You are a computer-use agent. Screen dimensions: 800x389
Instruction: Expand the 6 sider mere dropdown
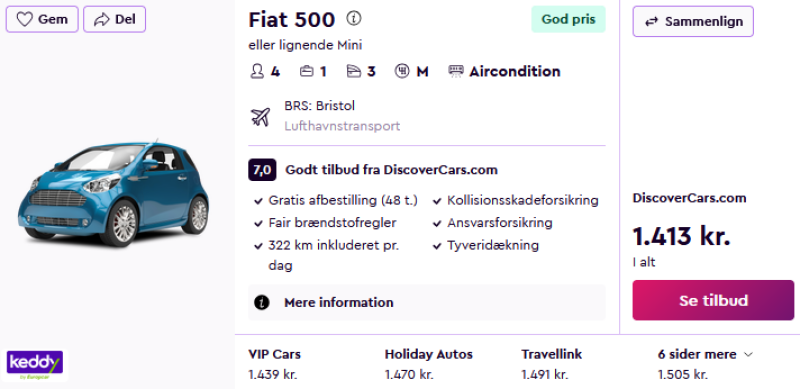click(x=706, y=354)
